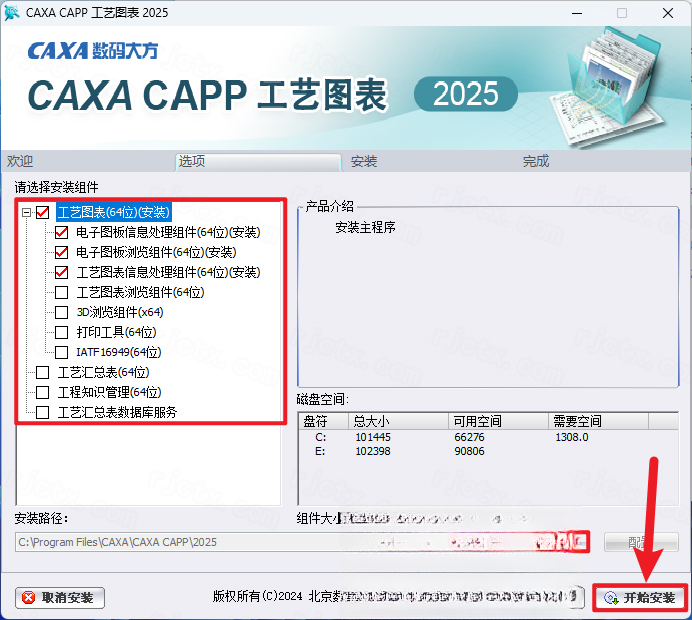Select the 3D浏览组件(x64) label
Screen dimensions: 692x620
click(x=120, y=312)
